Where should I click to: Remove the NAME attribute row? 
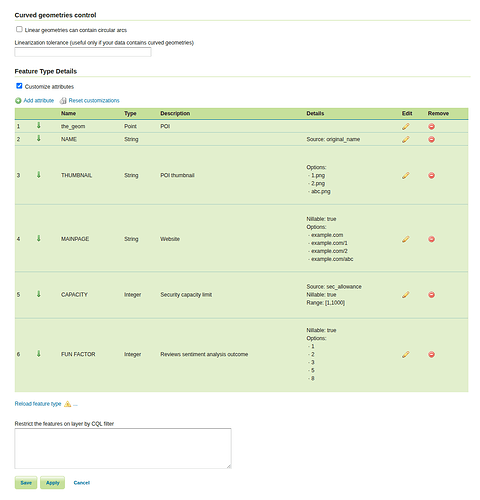coord(431,139)
